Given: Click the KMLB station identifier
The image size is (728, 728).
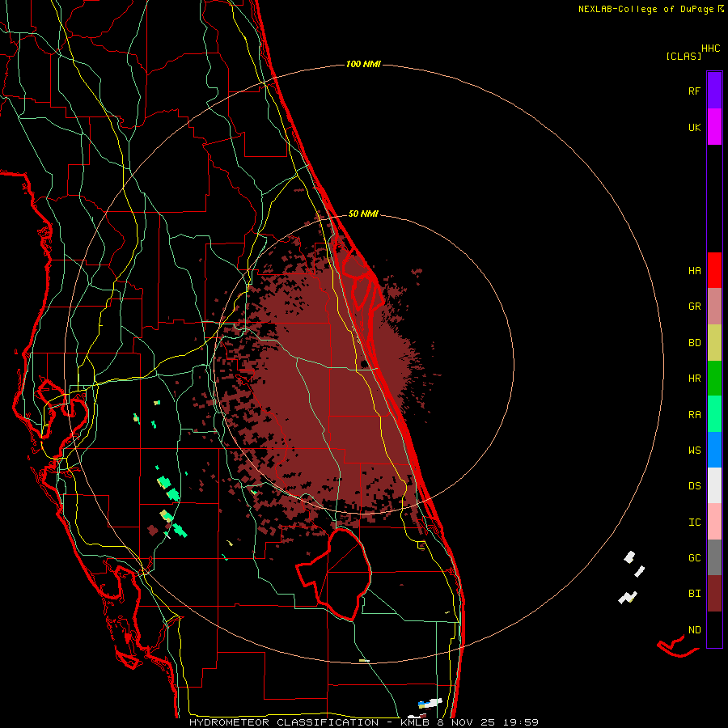Looking at the screenshot, I should [415, 722].
